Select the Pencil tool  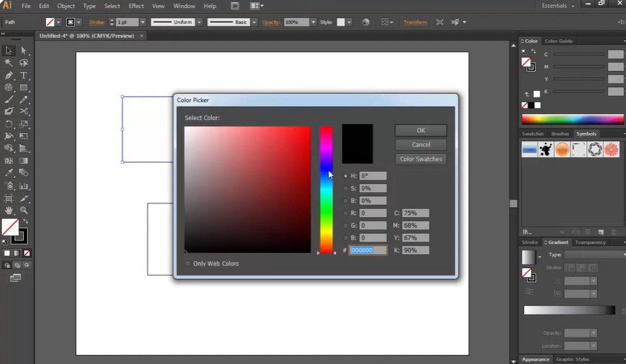(x=23, y=100)
